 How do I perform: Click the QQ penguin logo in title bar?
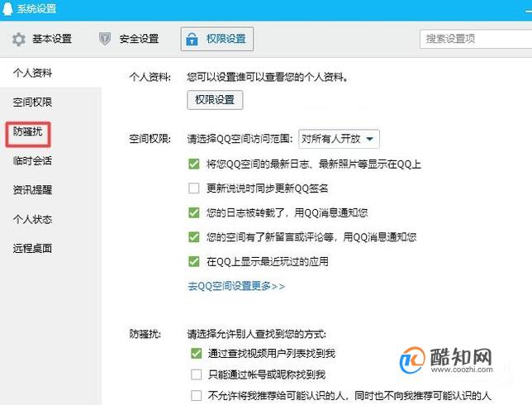tap(7, 8)
